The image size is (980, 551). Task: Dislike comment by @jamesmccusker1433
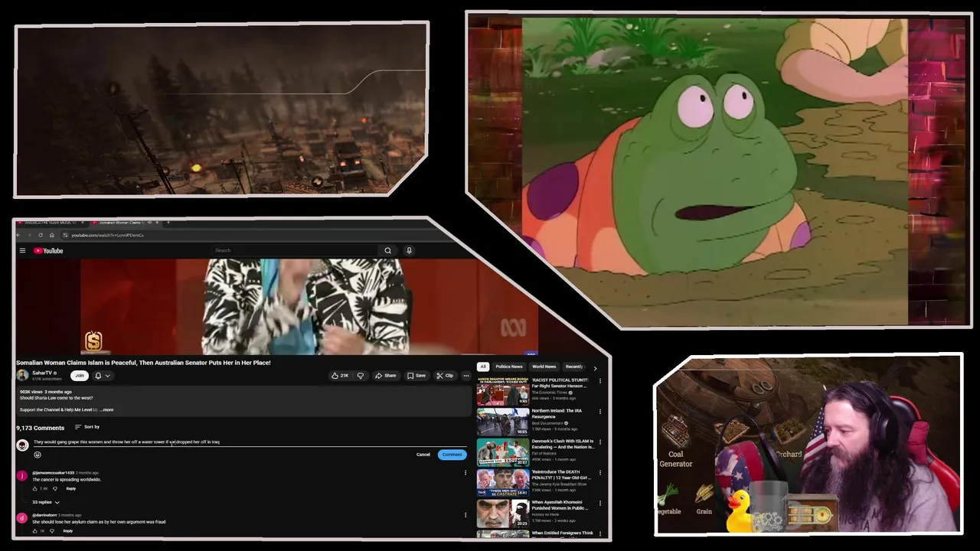54,488
